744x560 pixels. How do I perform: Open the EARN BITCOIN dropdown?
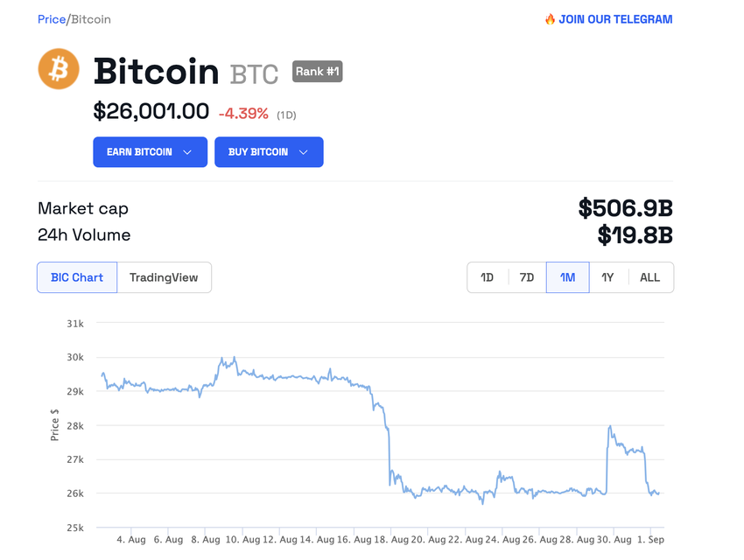[x=150, y=151]
